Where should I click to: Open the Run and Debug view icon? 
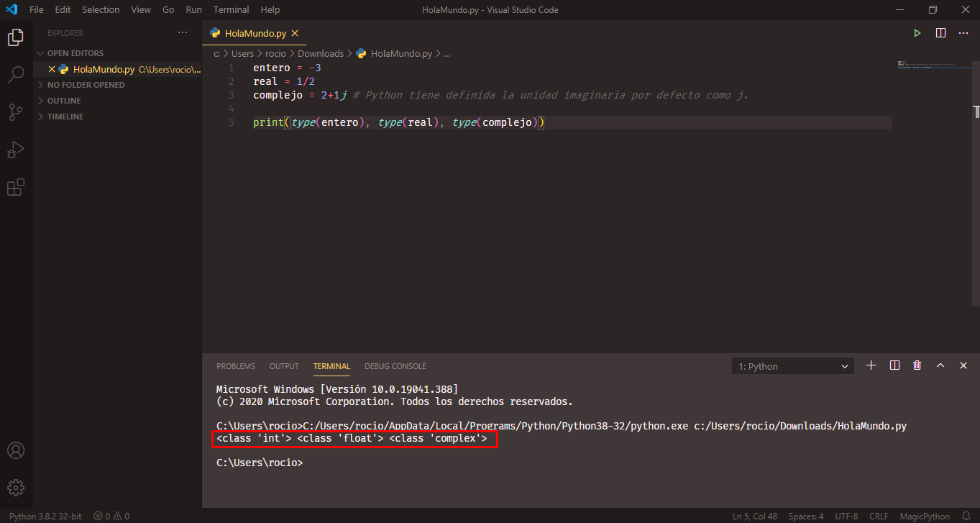(x=16, y=150)
